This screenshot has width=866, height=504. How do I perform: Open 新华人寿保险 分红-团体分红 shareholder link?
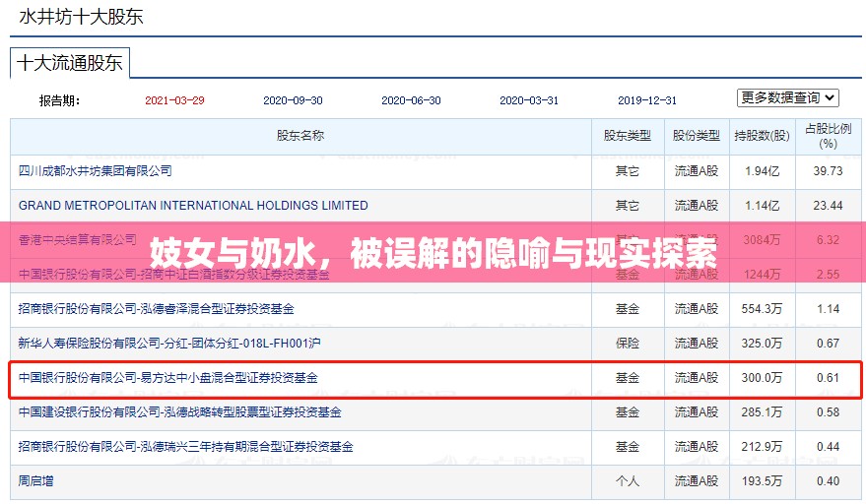169,344
